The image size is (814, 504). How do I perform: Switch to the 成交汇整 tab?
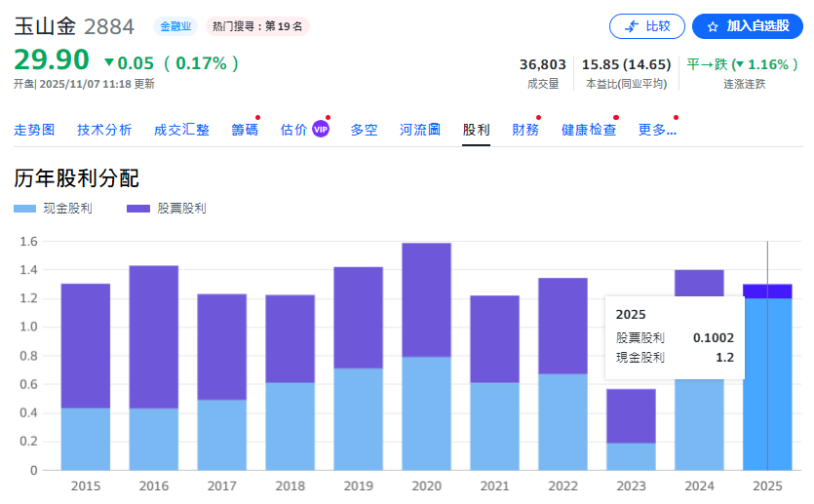181,130
